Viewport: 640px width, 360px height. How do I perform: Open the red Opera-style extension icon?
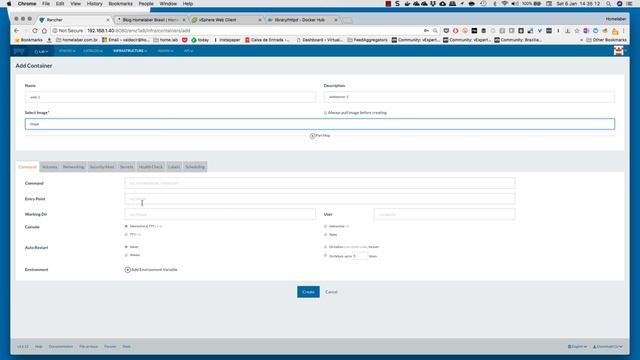tap(456, 31)
